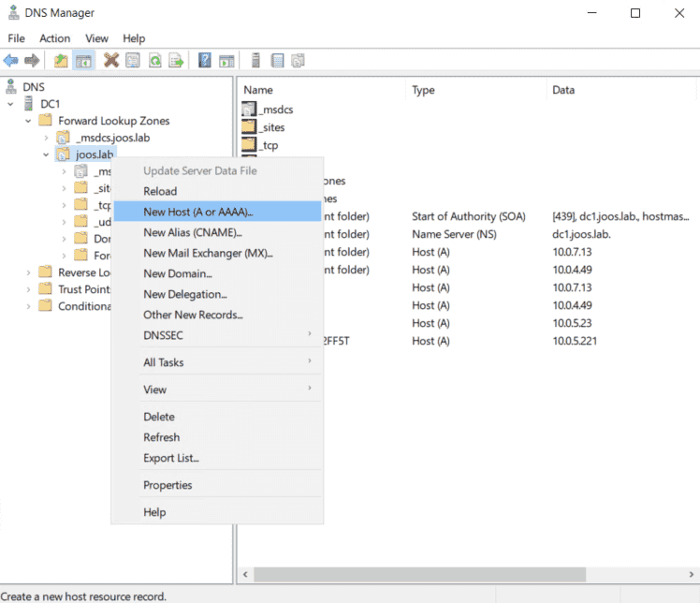This screenshot has width=700, height=603.
Task: Choose New Host (A or AAAA)...
Action: click(x=217, y=212)
